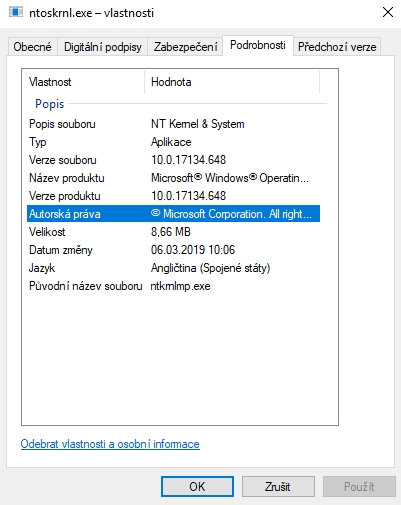This screenshot has height=505, width=401.
Task: Confirm with the OK button
Action: (197, 487)
